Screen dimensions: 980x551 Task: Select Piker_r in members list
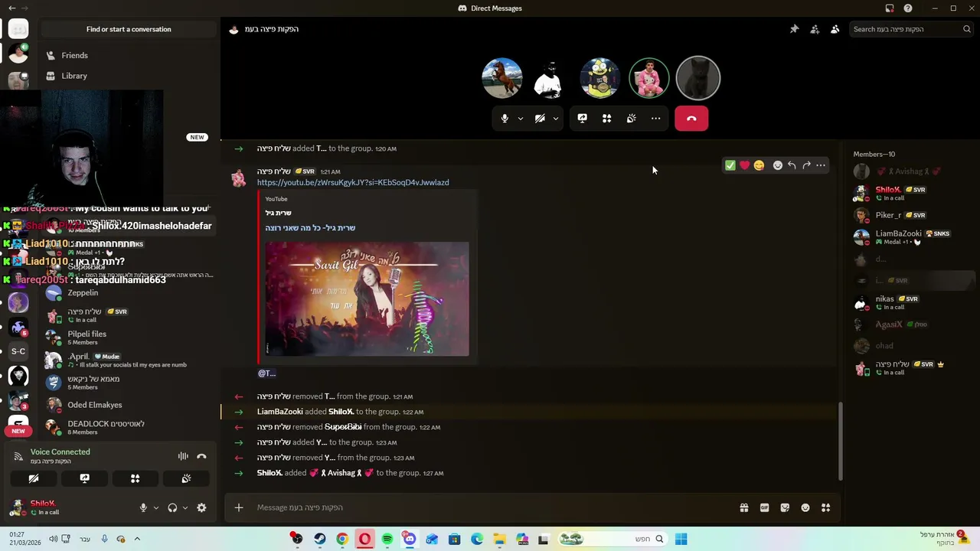coord(911,215)
